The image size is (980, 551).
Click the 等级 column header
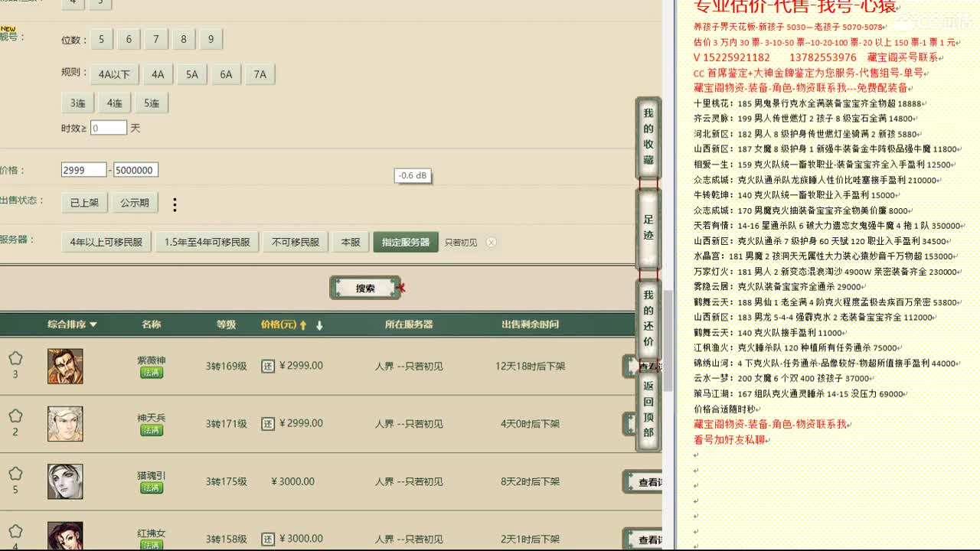[226, 324]
